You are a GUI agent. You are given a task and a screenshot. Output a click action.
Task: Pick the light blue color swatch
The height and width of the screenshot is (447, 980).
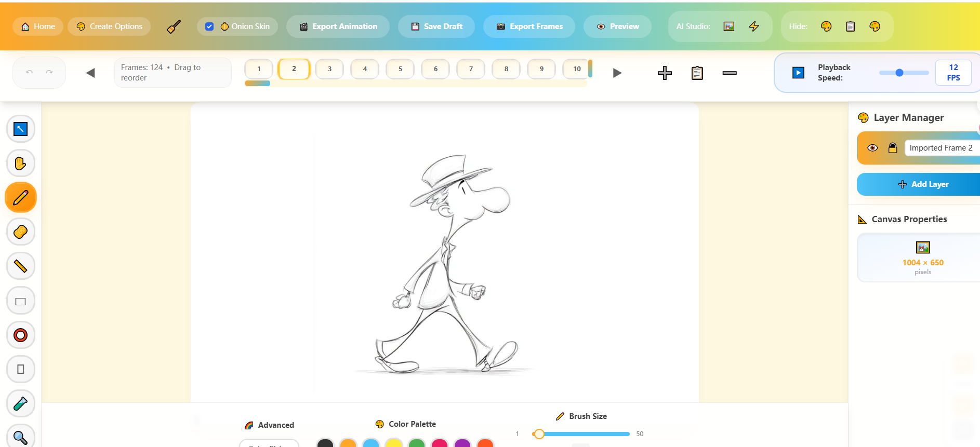[371, 443]
